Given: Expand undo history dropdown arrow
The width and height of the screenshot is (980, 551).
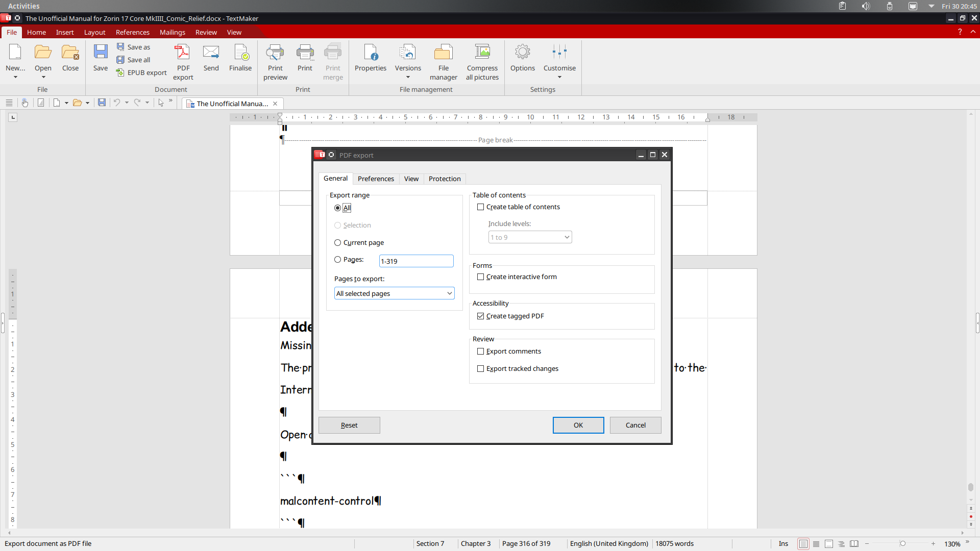Looking at the screenshot, I should click(127, 103).
